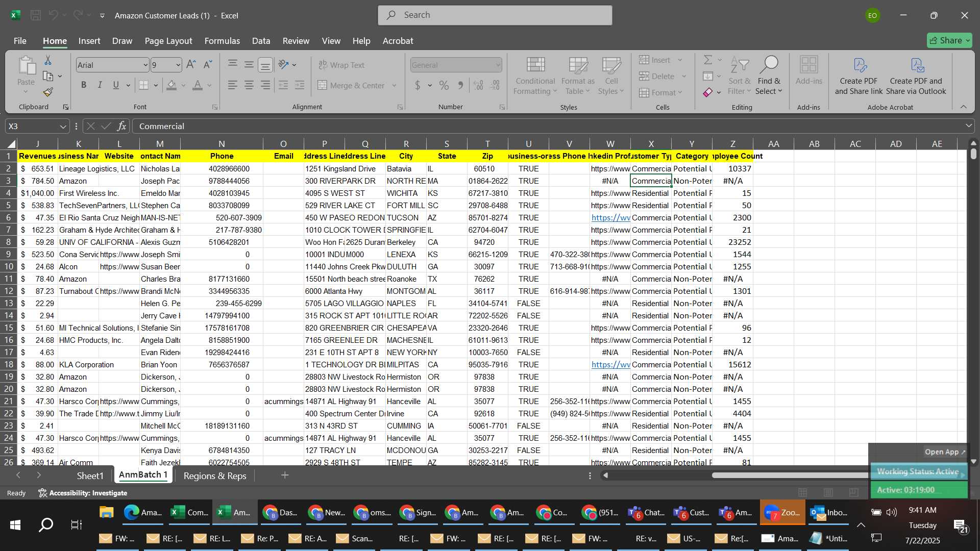980x551 pixels.
Task: Open the font size dropdown
Action: pyautogui.click(x=178, y=65)
